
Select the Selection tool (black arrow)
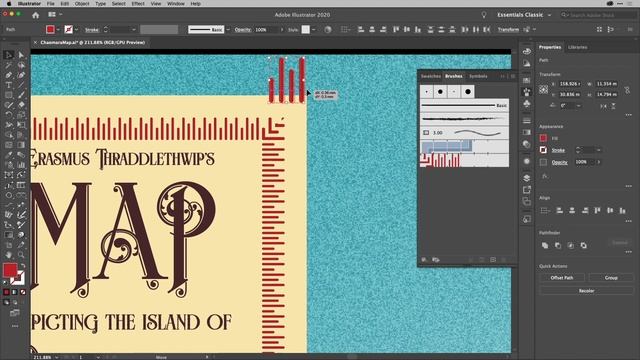click(9, 55)
